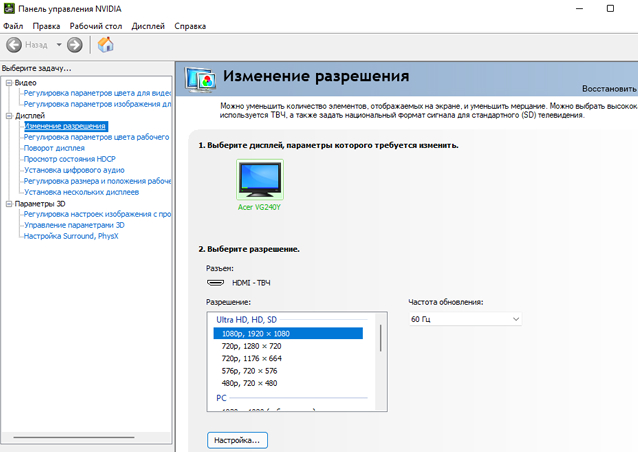
Task: Select resolution 720p, 1176 × 664
Action: pos(251,358)
